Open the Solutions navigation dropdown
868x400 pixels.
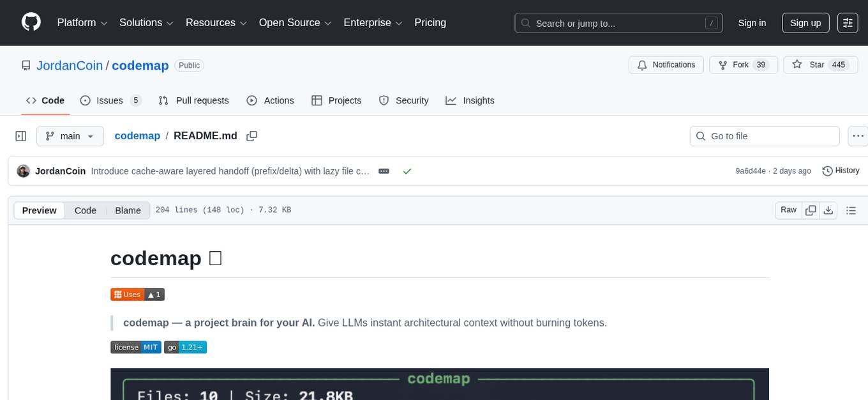(x=146, y=22)
